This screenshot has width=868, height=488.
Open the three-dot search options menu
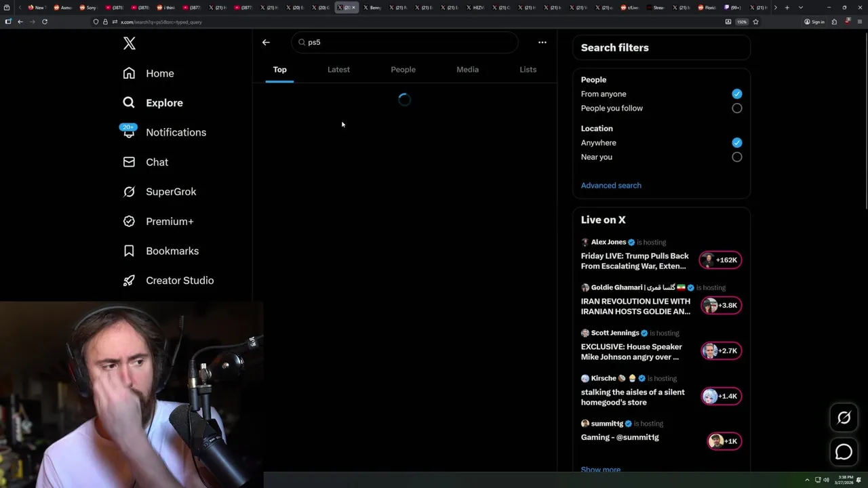[x=542, y=42]
